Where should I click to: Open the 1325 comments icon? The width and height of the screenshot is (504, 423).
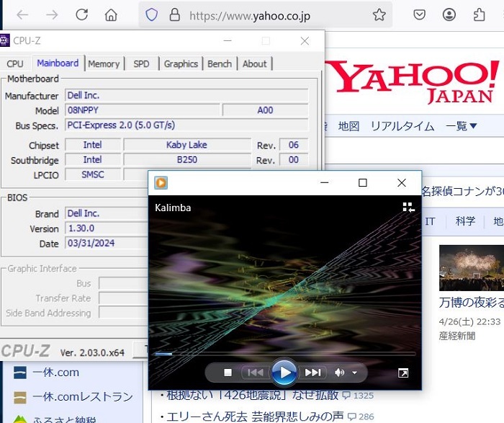click(x=346, y=396)
